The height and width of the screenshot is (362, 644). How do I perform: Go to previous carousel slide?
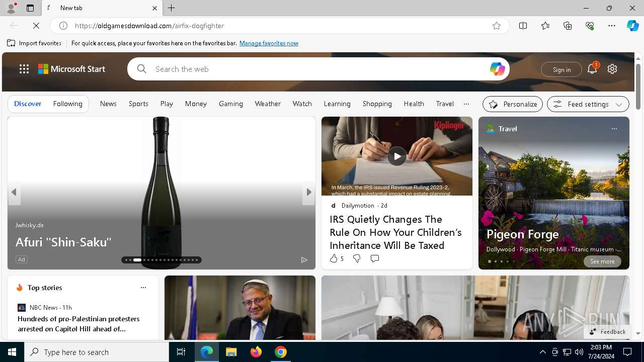(14, 192)
